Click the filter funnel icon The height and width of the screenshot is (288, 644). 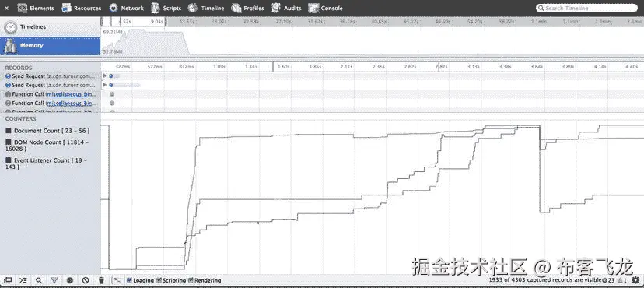click(54, 280)
